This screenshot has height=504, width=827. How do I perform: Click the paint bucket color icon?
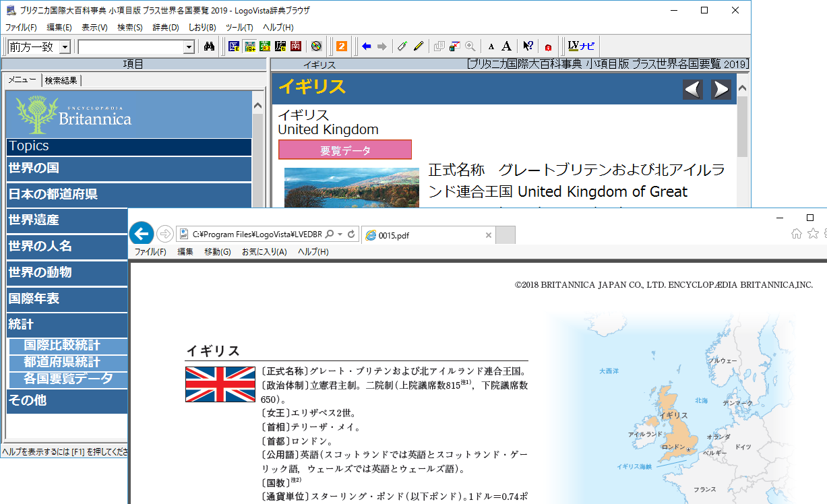(455, 46)
